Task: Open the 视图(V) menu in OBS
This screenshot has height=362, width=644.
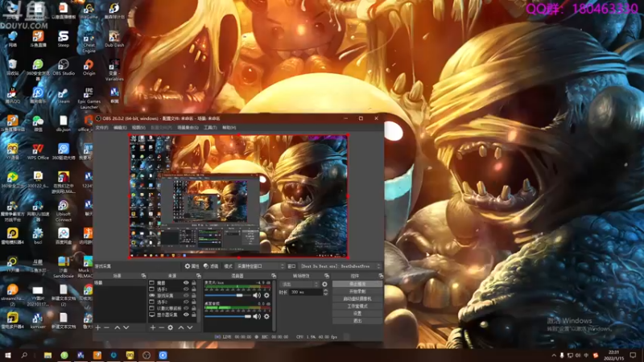Action: pyautogui.click(x=138, y=128)
